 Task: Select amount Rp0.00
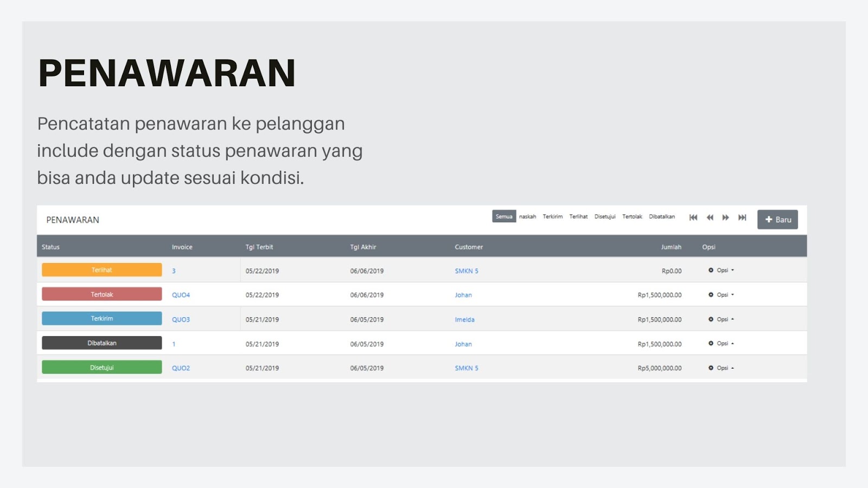[672, 271]
